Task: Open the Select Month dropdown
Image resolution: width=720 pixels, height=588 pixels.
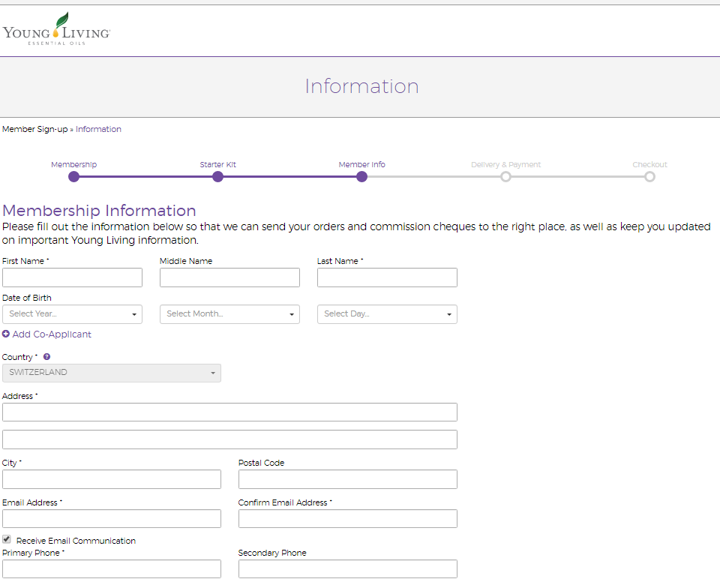Action: pos(229,314)
